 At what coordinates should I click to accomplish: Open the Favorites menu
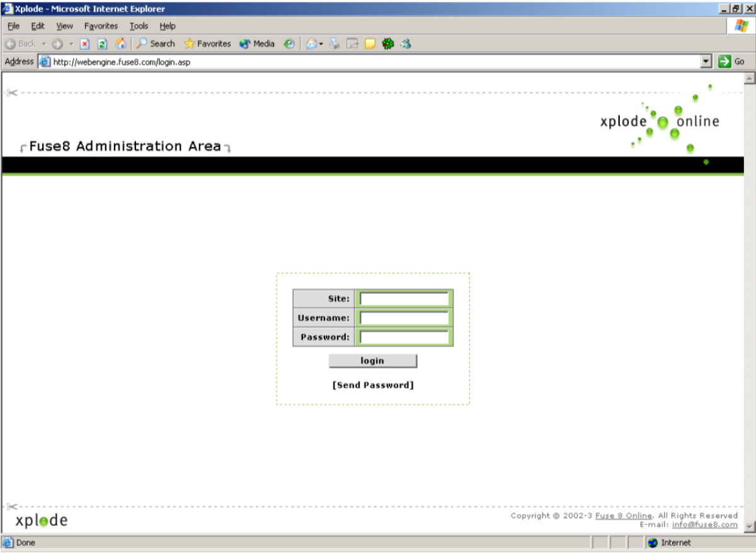[x=101, y=26]
